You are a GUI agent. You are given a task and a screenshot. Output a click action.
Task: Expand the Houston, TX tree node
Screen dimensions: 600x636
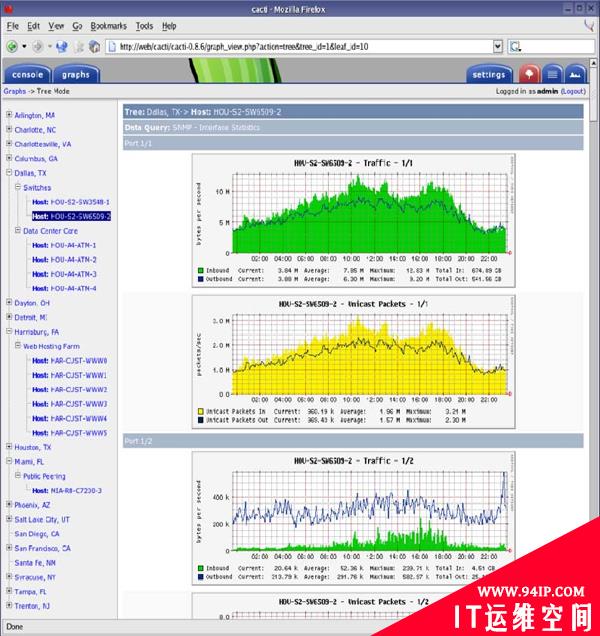coord(9,446)
